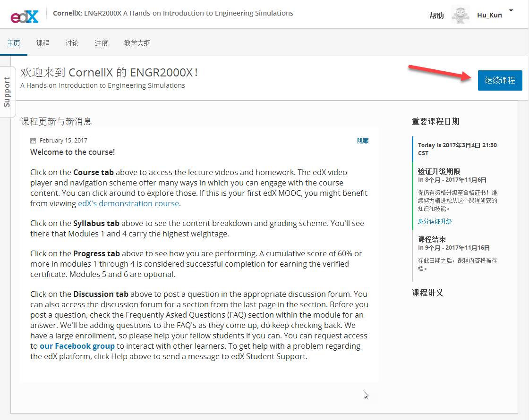Click the 身分认证升级 upgrade link
529x420 pixels.
435,221
